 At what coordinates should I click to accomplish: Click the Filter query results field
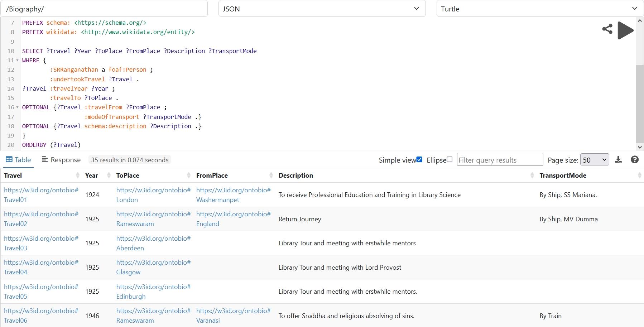pyautogui.click(x=500, y=160)
